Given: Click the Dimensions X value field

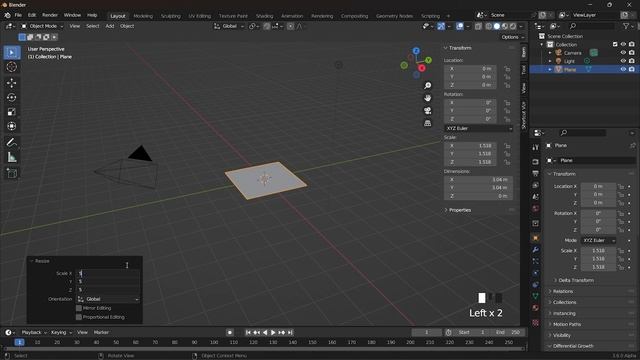Looking at the screenshot, I should point(478,180).
